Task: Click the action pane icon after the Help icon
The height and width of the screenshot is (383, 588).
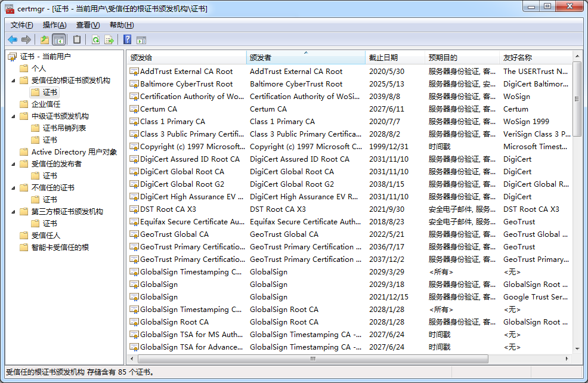Action: [141, 40]
